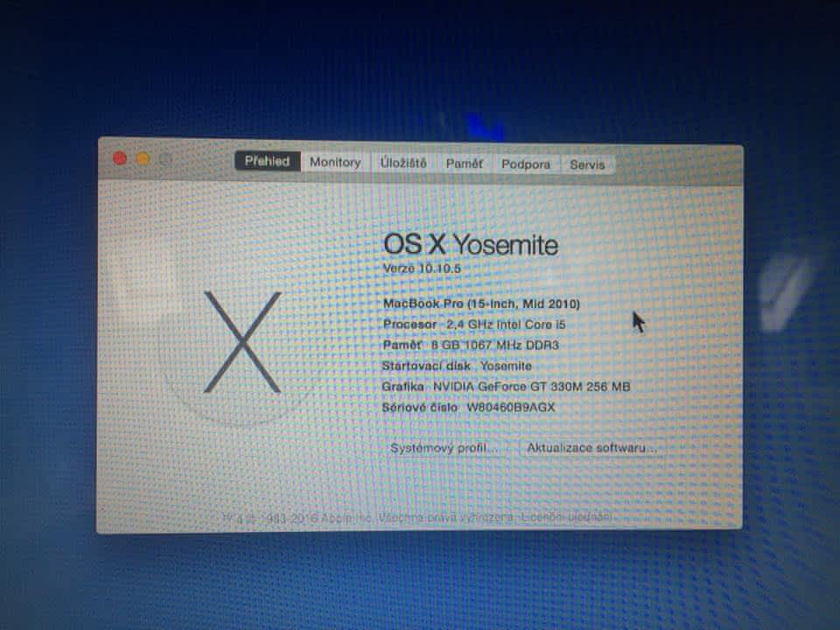840x630 pixels.
Task: Open the Paměť tab
Action: click(464, 164)
